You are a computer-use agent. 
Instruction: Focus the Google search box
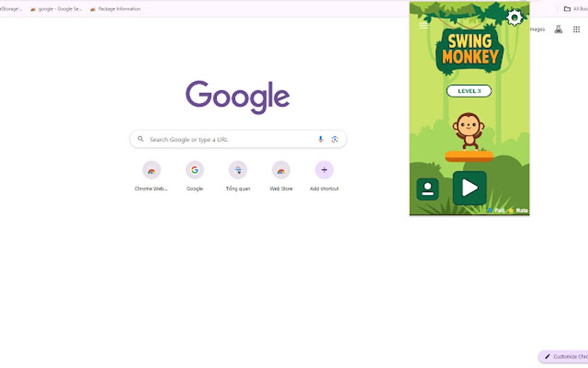[238, 139]
